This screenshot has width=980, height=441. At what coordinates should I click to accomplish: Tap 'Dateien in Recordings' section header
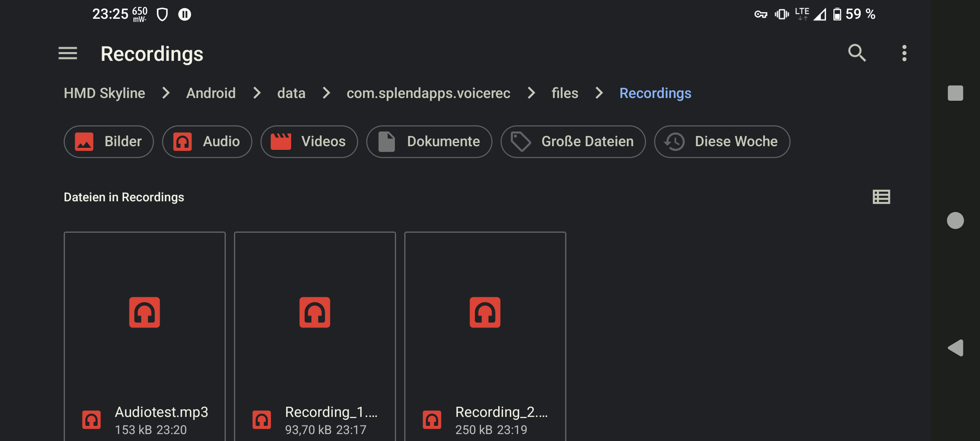click(124, 197)
